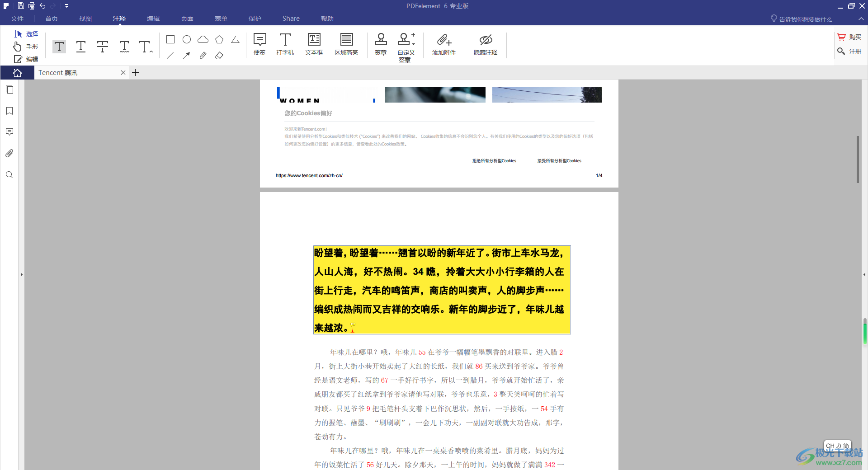Open the Share tab
This screenshot has width=868, height=470.
(x=291, y=19)
